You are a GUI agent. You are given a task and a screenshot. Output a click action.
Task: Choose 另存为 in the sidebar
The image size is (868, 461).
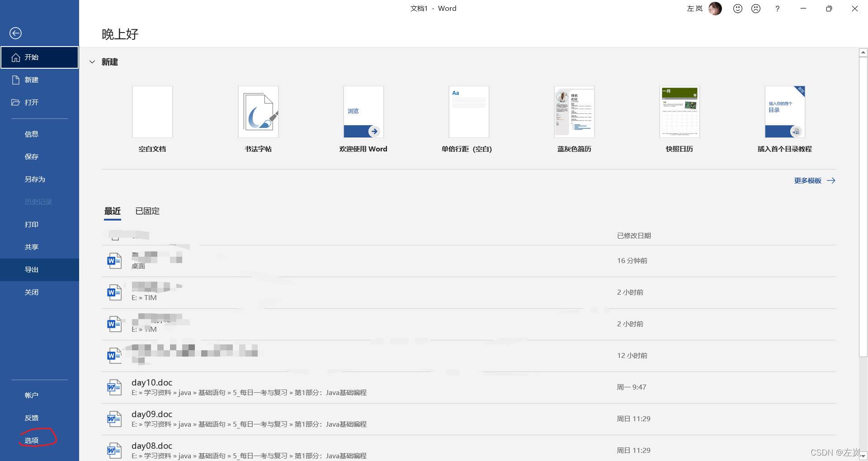point(39,179)
